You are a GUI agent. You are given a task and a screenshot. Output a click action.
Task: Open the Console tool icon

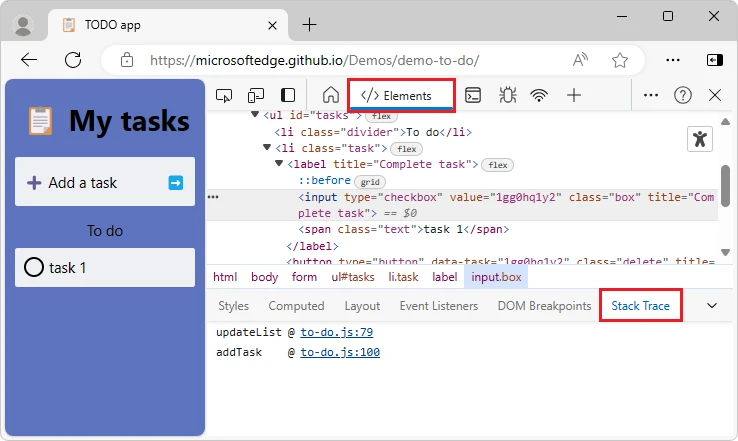473,96
